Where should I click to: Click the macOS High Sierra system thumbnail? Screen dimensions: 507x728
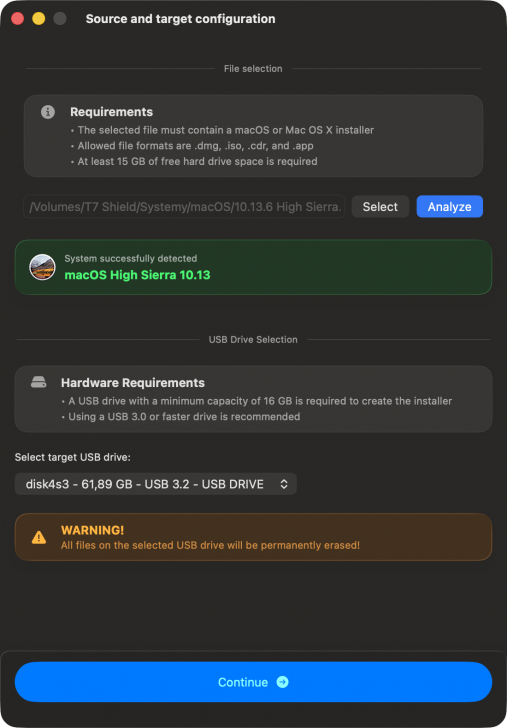coord(42,267)
